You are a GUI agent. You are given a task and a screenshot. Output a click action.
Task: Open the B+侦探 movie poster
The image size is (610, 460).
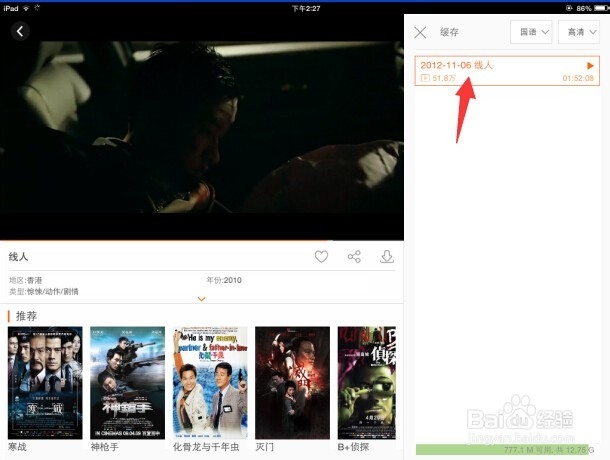click(x=367, y=383)
